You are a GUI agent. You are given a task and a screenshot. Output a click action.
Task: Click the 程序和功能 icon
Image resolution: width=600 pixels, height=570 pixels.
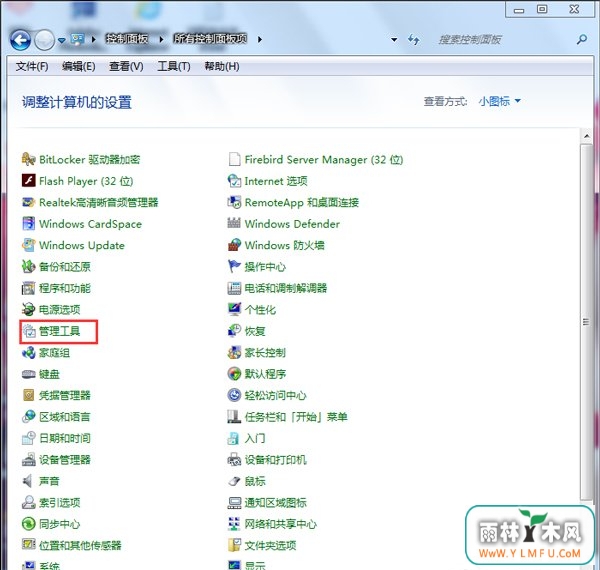29,288
